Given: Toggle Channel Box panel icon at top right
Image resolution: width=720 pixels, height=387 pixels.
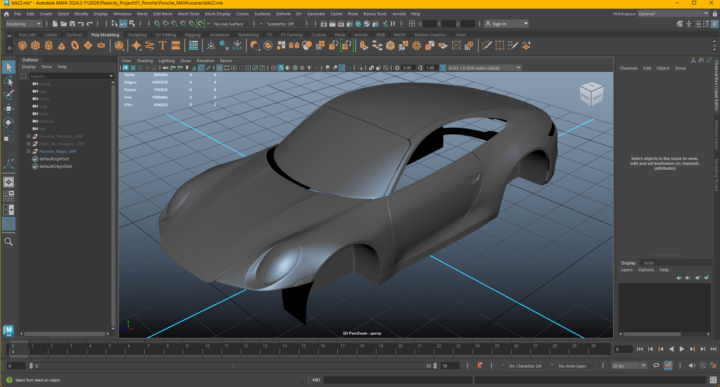Looking at the screenshot, I should [714, 24].
